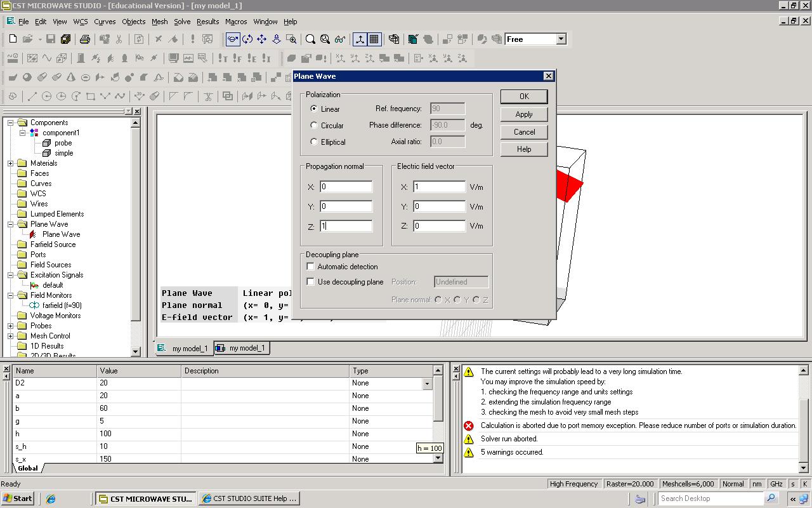Open CST STUDIO SUITE Help taskbar item
The width and height of the screenshot is (812, 508).
point(249,498)
